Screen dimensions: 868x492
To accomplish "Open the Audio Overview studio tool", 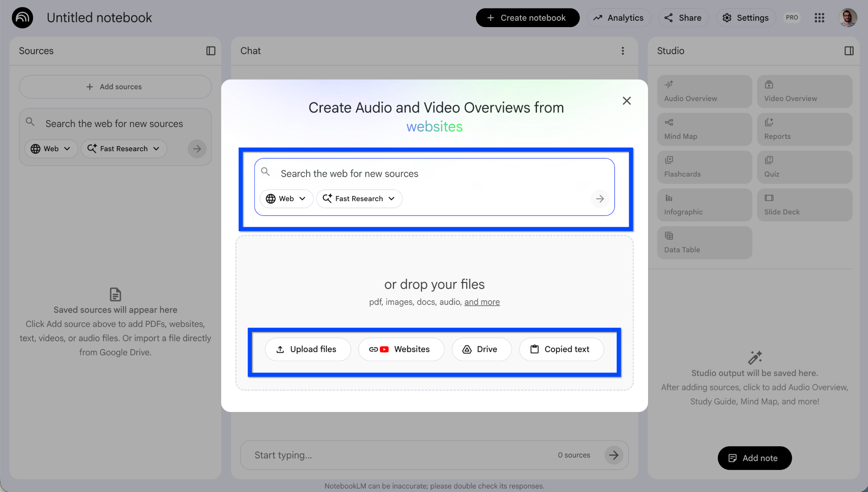I will coord(704,91).
